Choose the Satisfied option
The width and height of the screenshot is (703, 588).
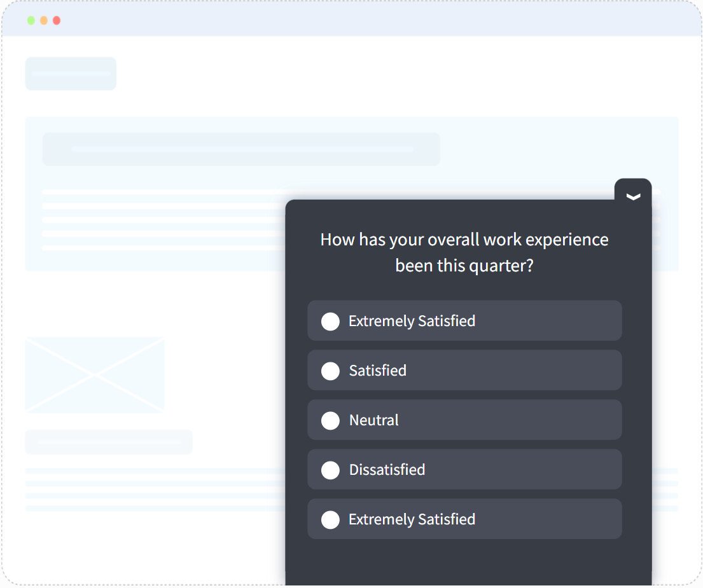[331, 371]
